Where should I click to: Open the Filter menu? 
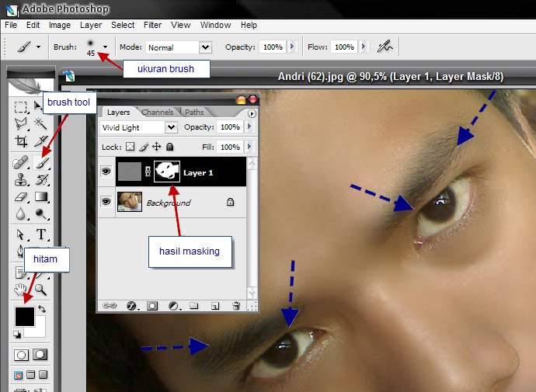[x=152, y=25]
